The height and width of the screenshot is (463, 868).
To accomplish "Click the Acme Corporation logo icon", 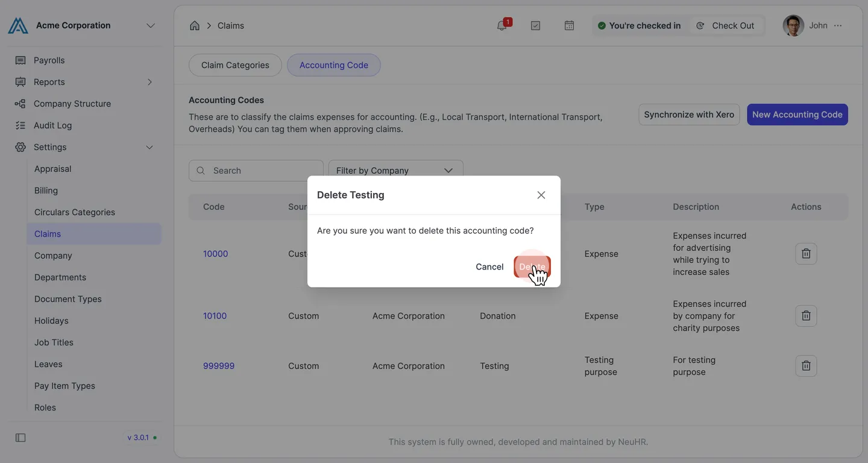I will click(18, 25).
